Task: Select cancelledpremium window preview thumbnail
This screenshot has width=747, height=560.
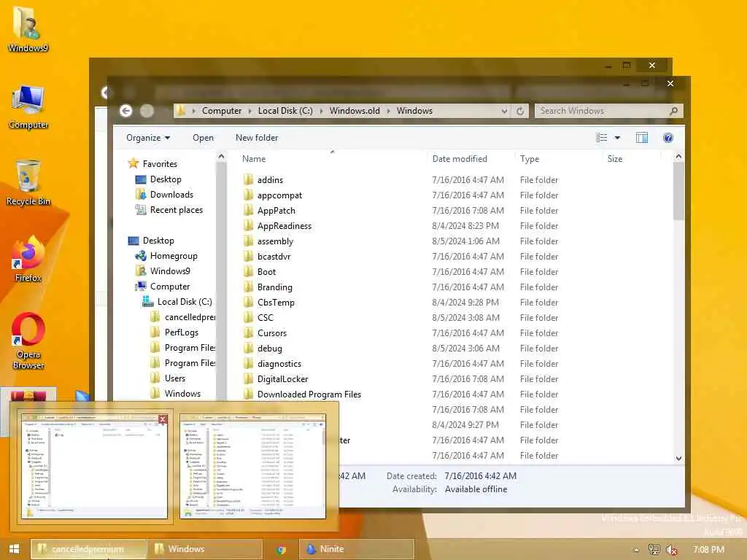Action: coord(94,466)
